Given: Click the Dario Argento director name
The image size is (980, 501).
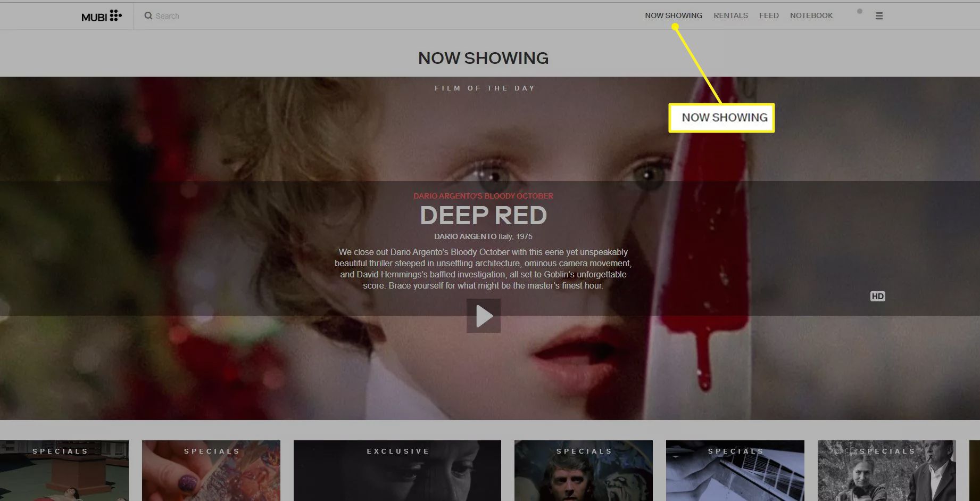Looking at the screenshot, I should pyautogui.click(x=465, y=236).
